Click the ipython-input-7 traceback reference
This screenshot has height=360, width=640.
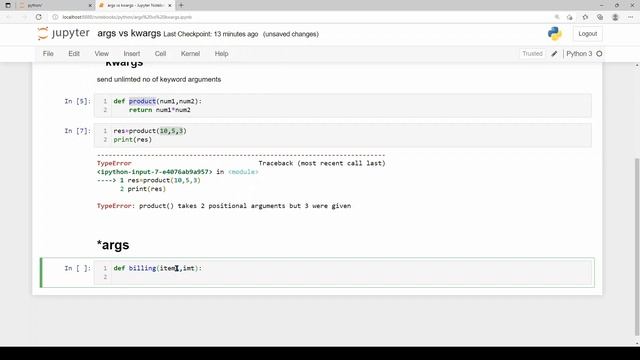(x=155, y=172)
